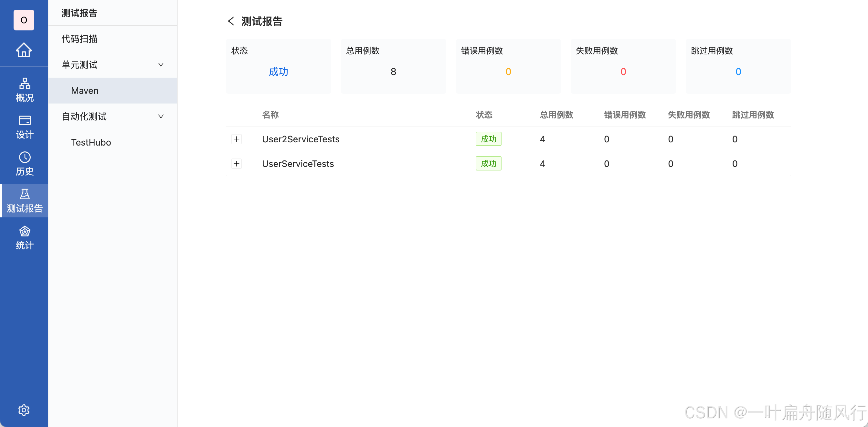Click the 单元测试 menu label

79,65
